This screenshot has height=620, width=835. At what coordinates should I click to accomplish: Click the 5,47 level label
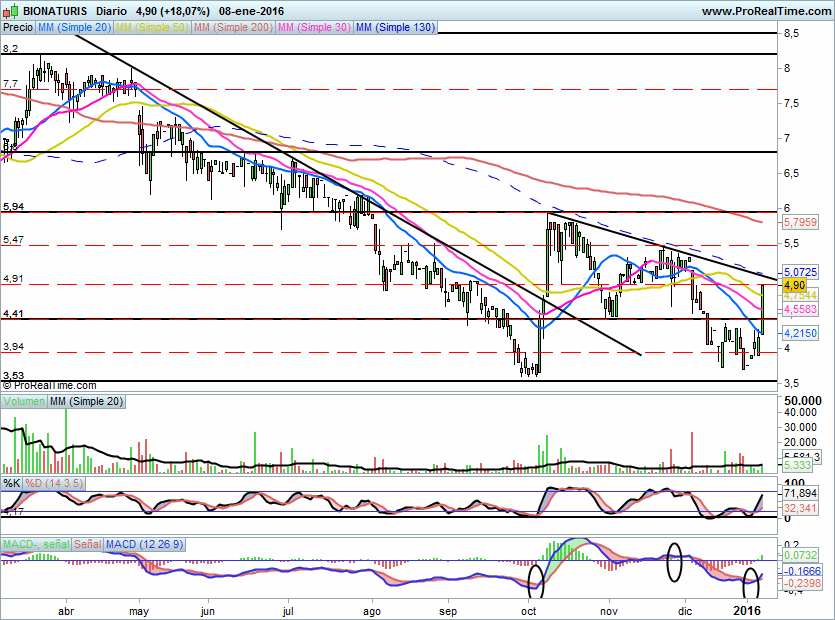[13, 240]
